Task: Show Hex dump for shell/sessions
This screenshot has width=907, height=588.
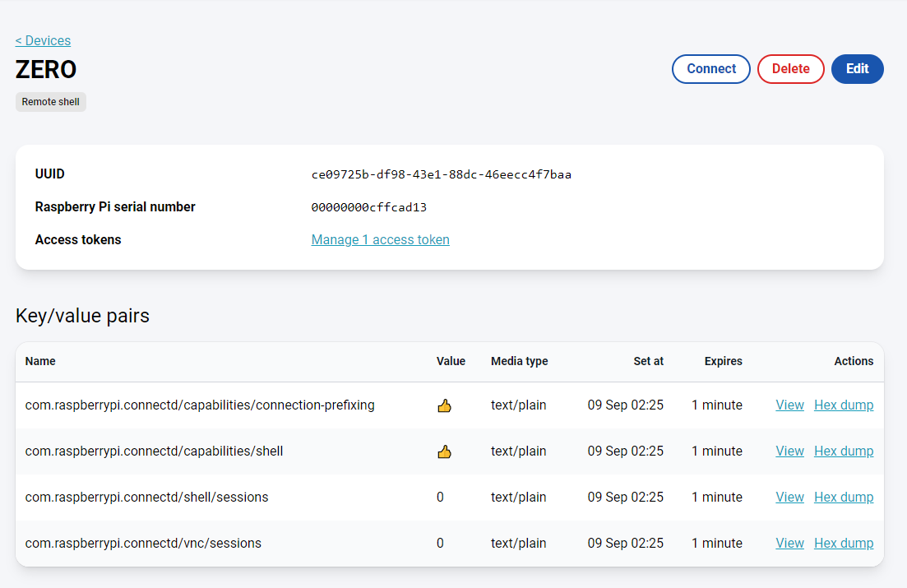Action: click(x=844, y=498)
